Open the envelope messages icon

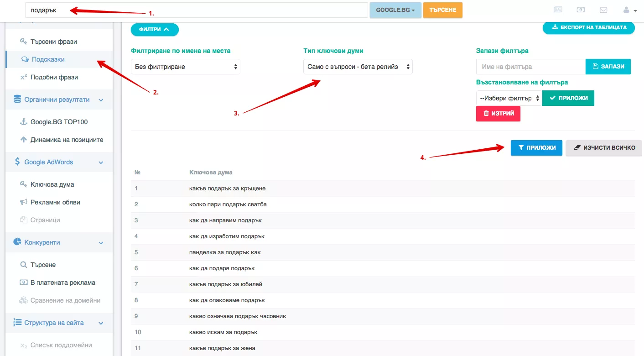click(603, 10)
